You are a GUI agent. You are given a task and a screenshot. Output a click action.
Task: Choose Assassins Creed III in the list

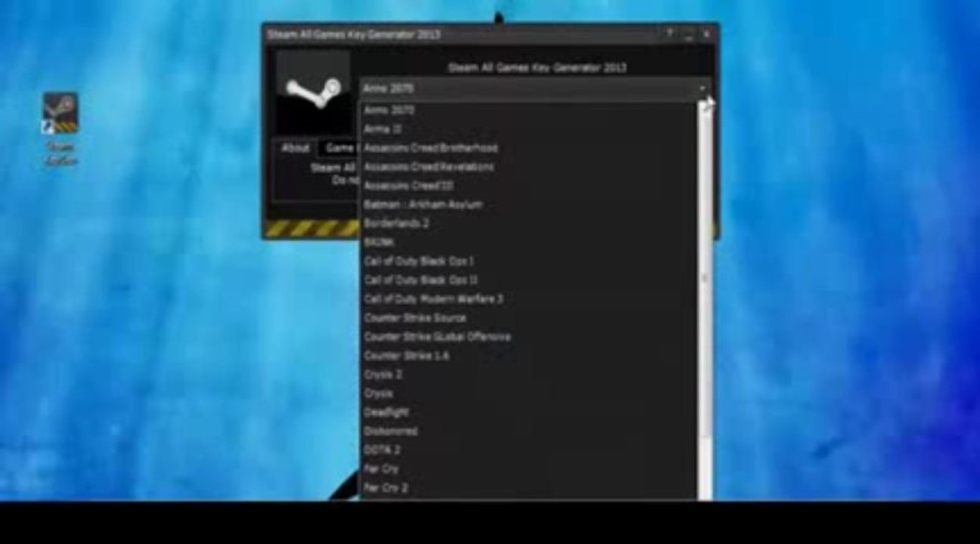click(x=528, y=186)
